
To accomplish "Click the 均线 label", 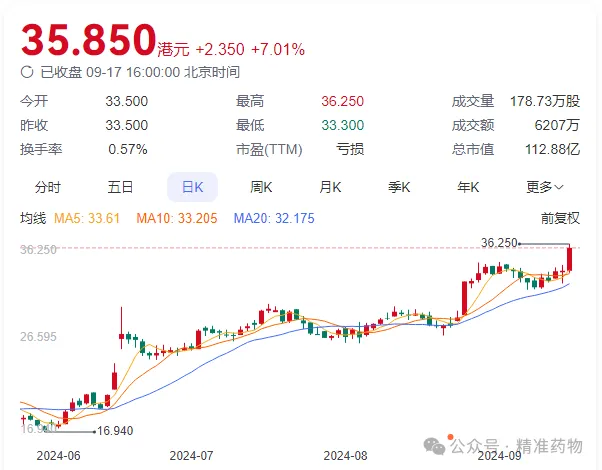I will coord(33,217).
